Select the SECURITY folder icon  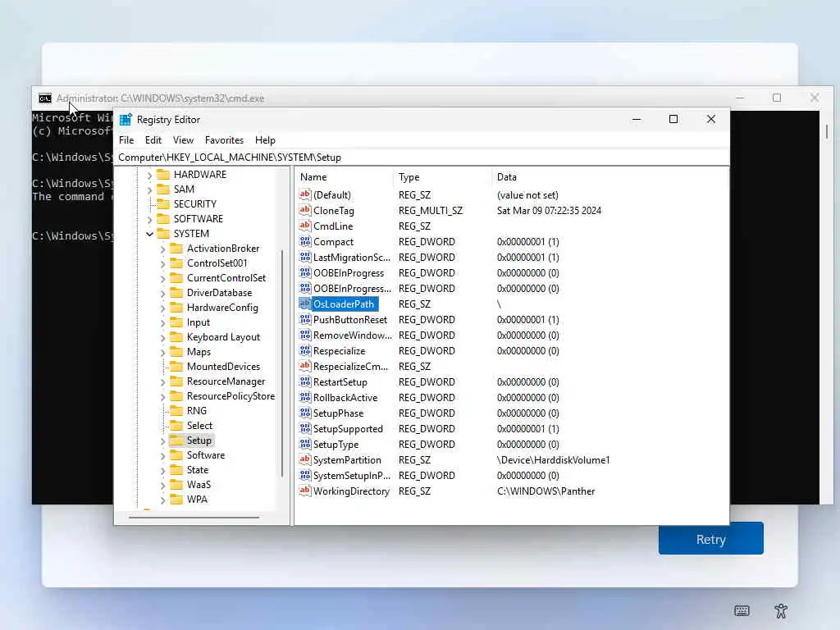(x=163, y=203)
